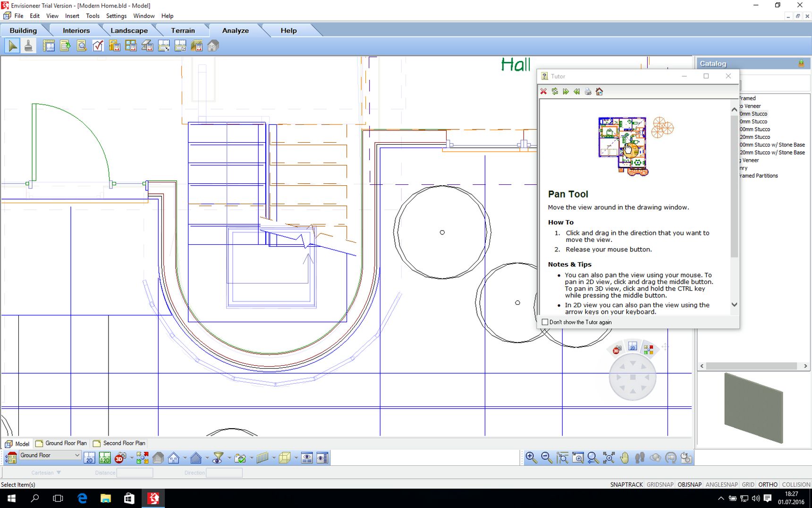Expand the fence icon dropdown arrow
This screenshot has width=812, height=508.
(273, 457)
